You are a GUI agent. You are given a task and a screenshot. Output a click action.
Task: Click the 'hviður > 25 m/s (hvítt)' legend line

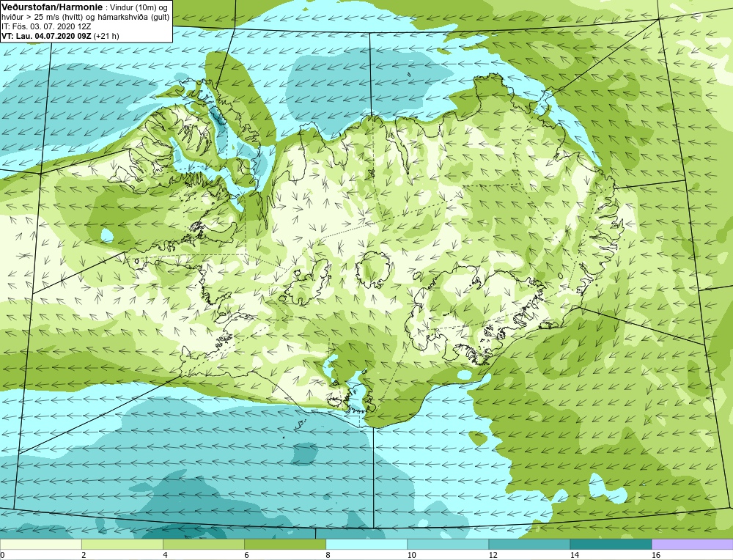[x=43, y=17]
